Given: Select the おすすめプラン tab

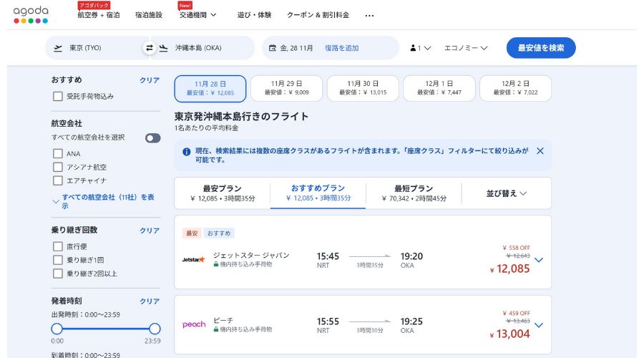Looking at the screenshot, I should coord(318,193).
